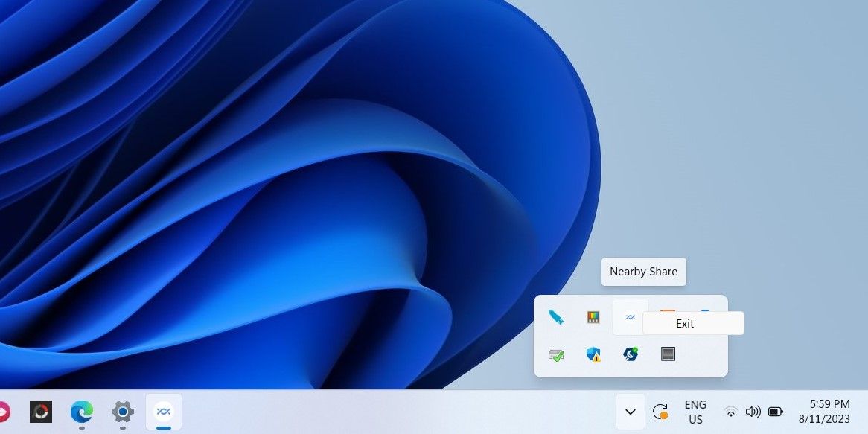Click the sync arrows icon near the tray
Viewport: 868px width, 434px height.
pos(660,411)
